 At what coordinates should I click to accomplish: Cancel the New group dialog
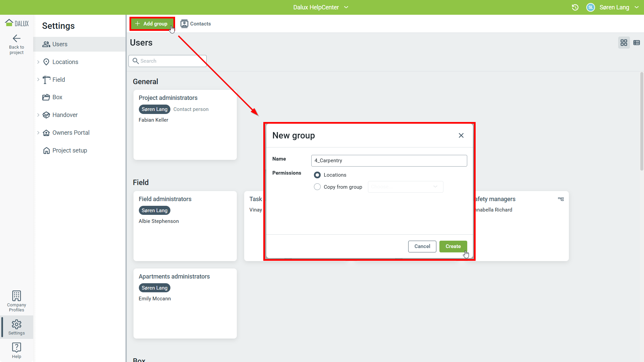422,246
